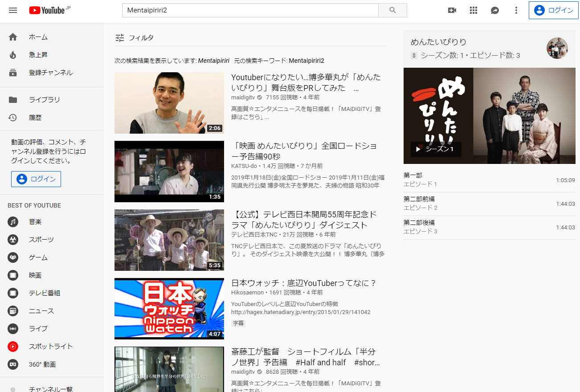
Task: Open the テレビ西日本TNC channel link
Action: 254,234
